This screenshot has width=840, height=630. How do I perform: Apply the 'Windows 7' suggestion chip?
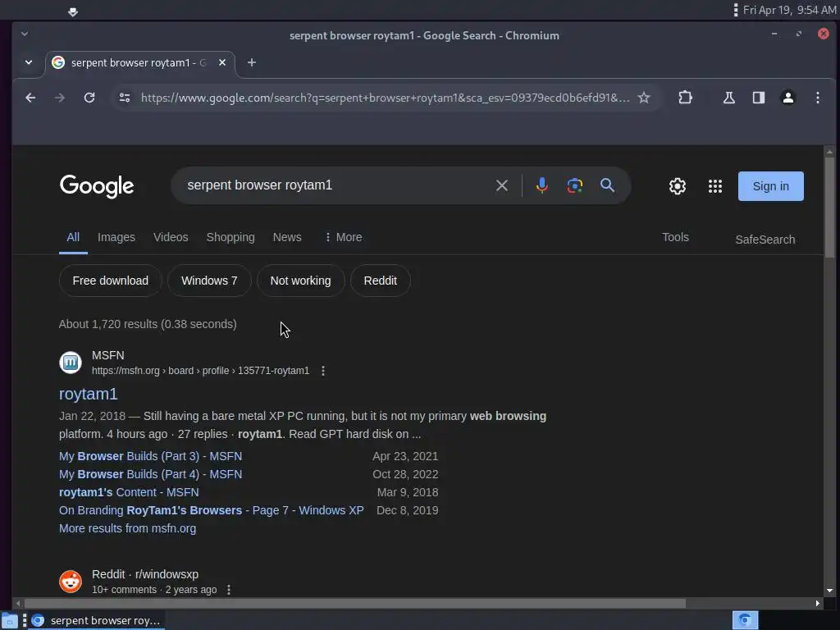coord(209,281)
